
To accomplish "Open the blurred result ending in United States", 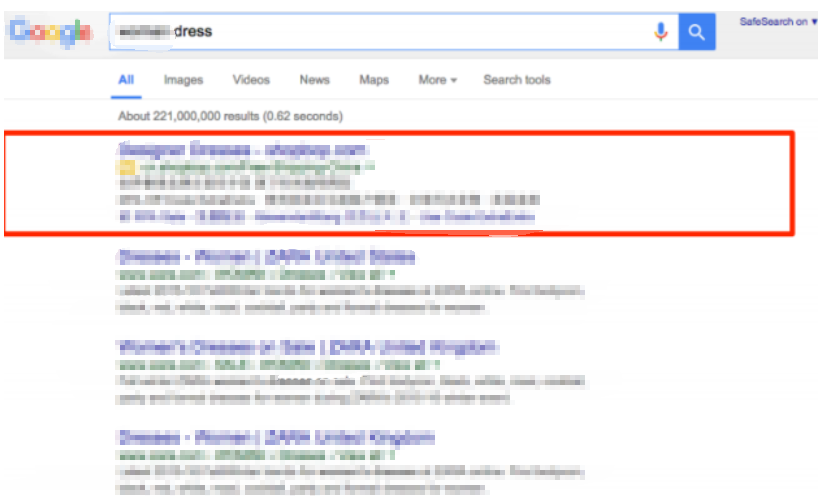I will (266, 257).
